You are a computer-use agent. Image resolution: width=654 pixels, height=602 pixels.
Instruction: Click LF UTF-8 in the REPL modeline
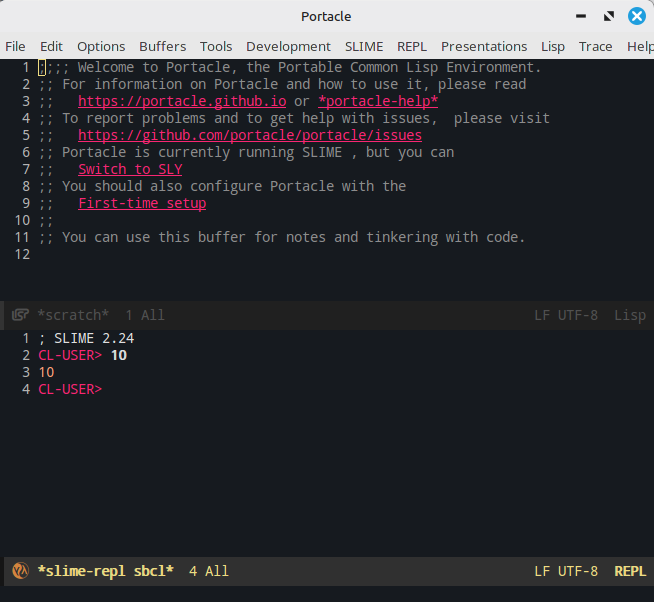[x=566, y=571]
